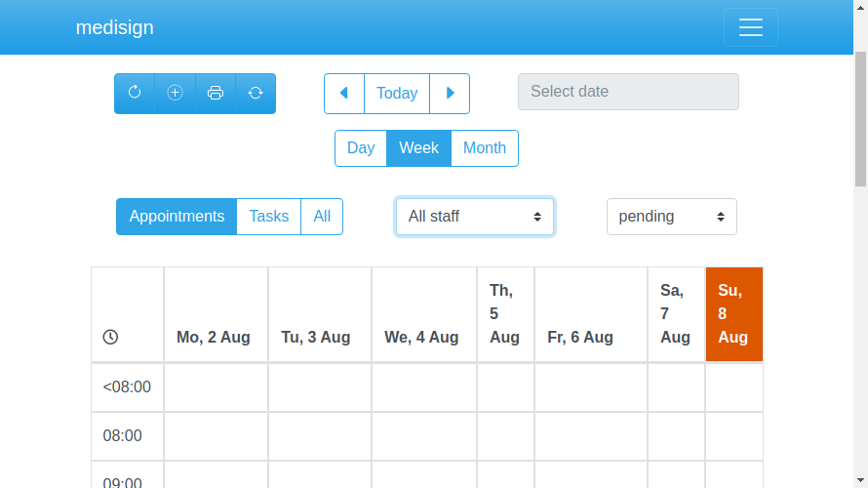Switch to the All tab
Screen dimensions: 868x488
coord(322,217)
